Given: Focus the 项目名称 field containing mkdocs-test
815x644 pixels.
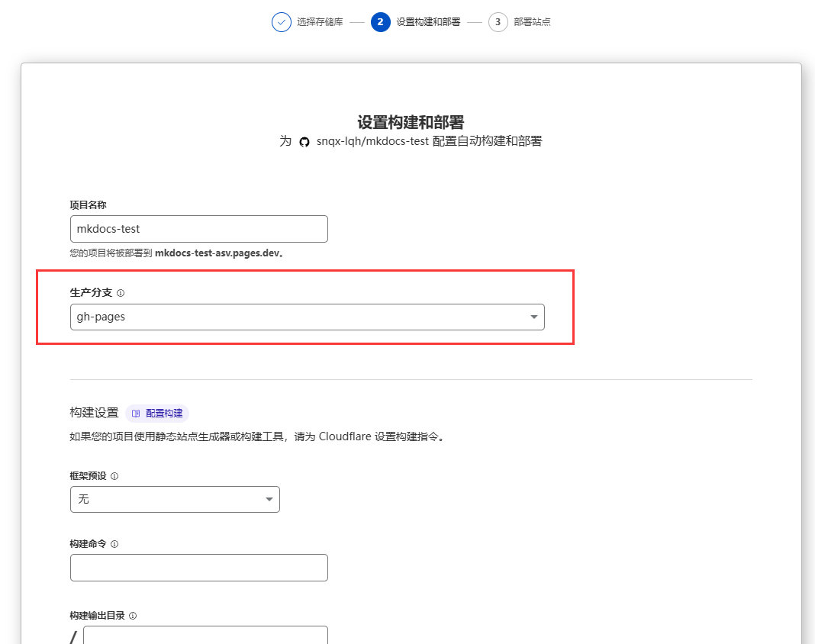Looking at the screenshot, I should (198, 229).
